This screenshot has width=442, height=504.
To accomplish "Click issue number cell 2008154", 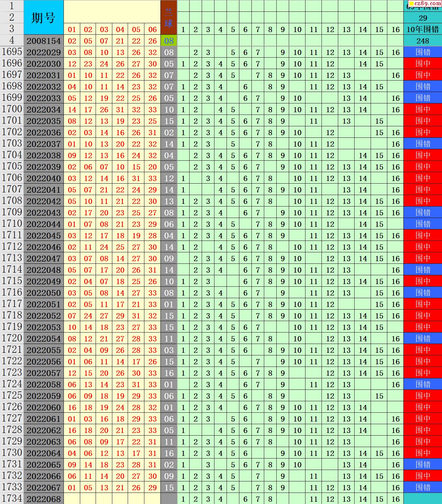I will pyautogui.click(x=44, y=41).
